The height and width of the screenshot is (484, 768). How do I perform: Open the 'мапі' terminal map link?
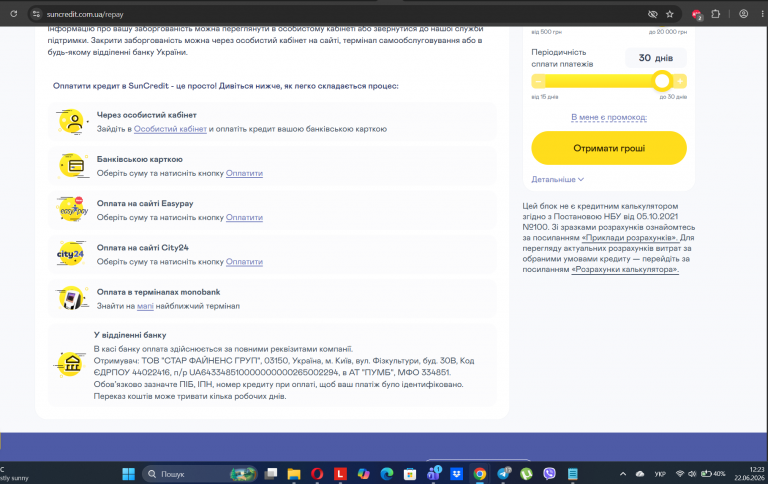[x=145, y=306]
